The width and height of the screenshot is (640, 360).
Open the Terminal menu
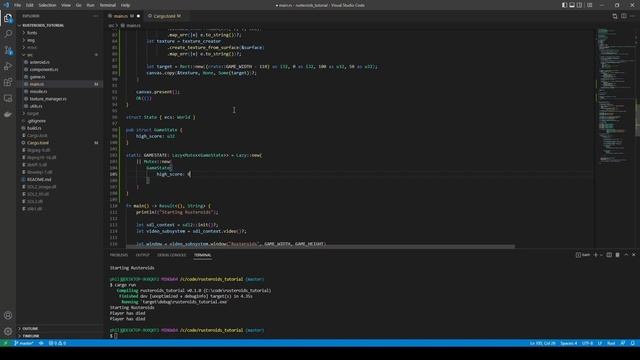click(x=108, y=5)
